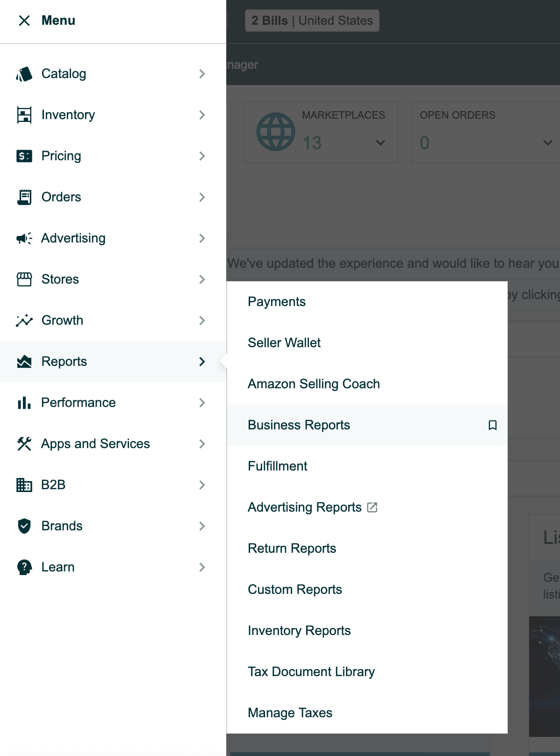Toggle bookmark for Business Reports
Screen dimensions: 560x756
point(492,425)
